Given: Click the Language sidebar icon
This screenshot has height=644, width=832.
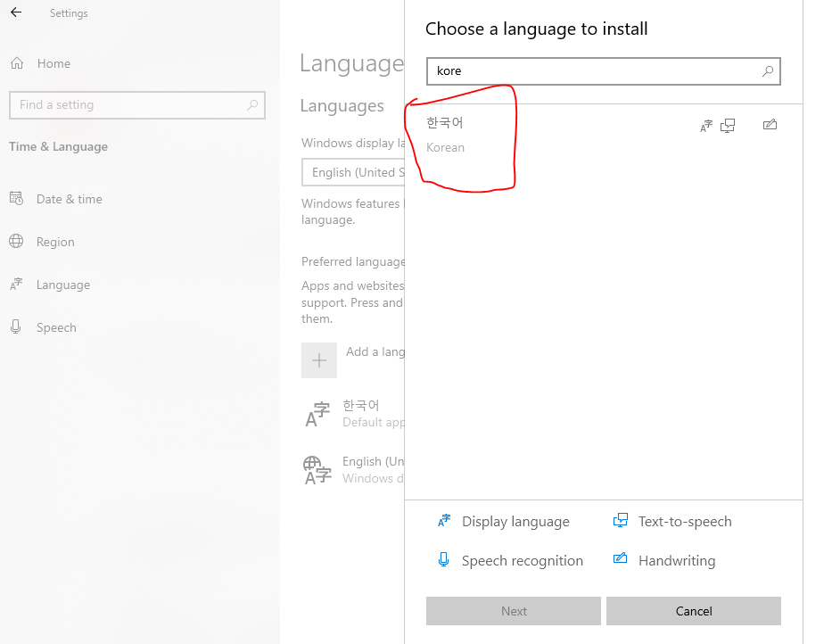Looking at the screenshot, I should click(16, 284).
